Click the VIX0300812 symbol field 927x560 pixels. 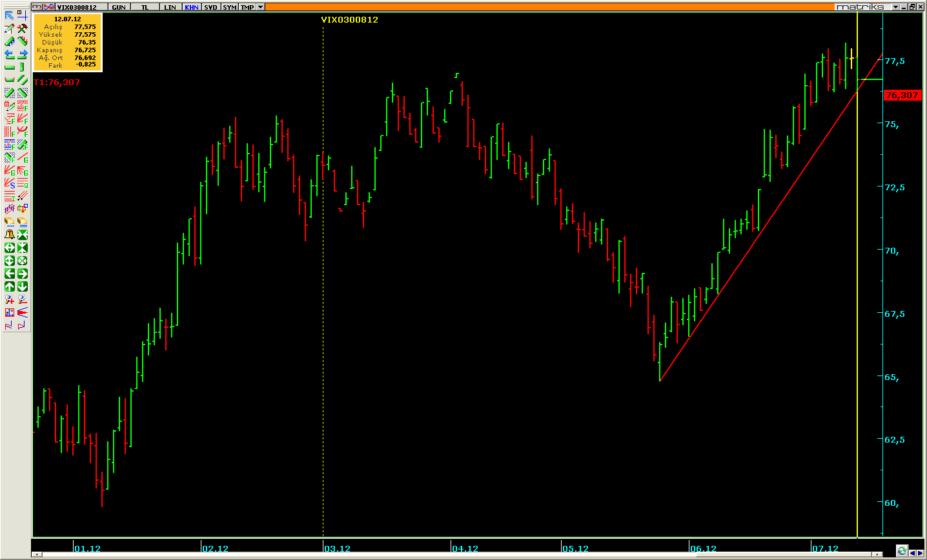tap(76, 7)
